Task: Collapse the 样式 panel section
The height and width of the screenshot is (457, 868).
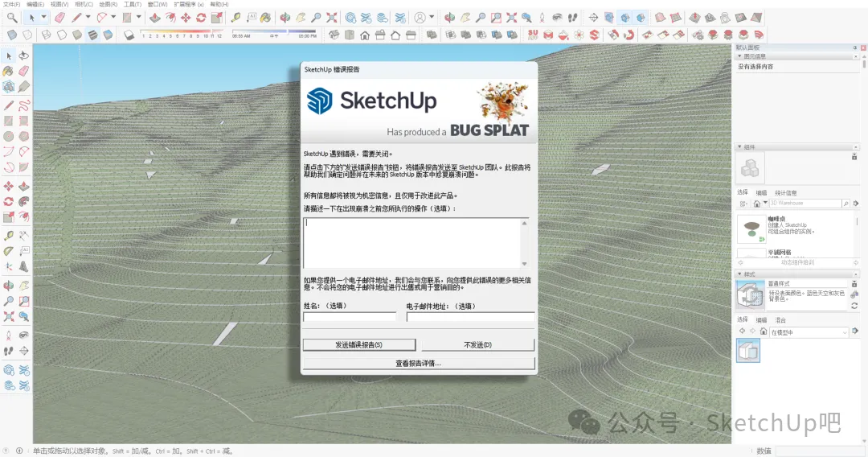Action: 740,274
